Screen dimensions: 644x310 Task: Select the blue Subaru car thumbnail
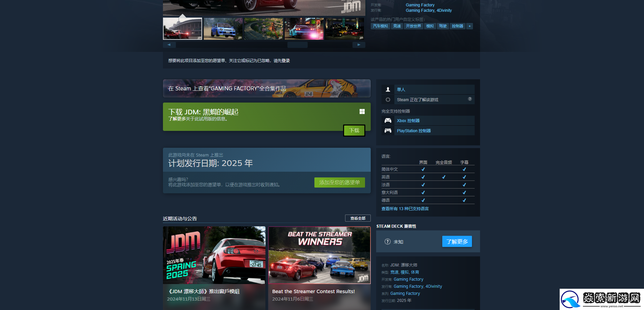pos(223,29)
